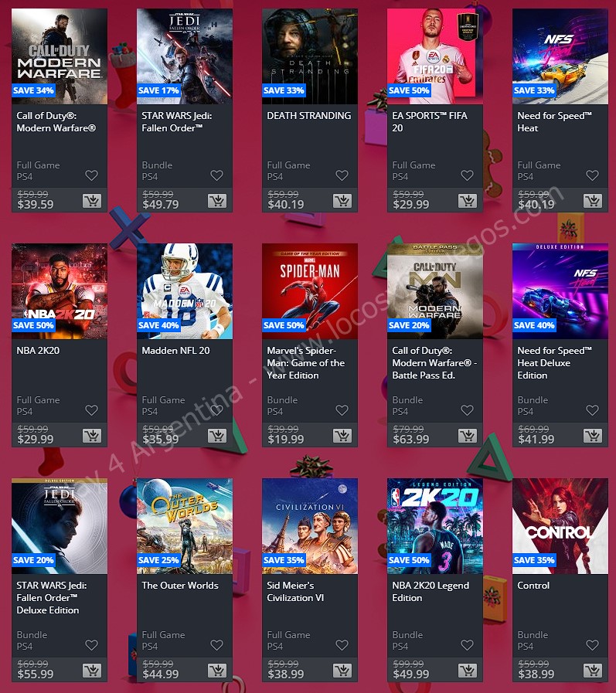Toggle wishlist heart for Madden NFL 20

(x=216, y=410)
